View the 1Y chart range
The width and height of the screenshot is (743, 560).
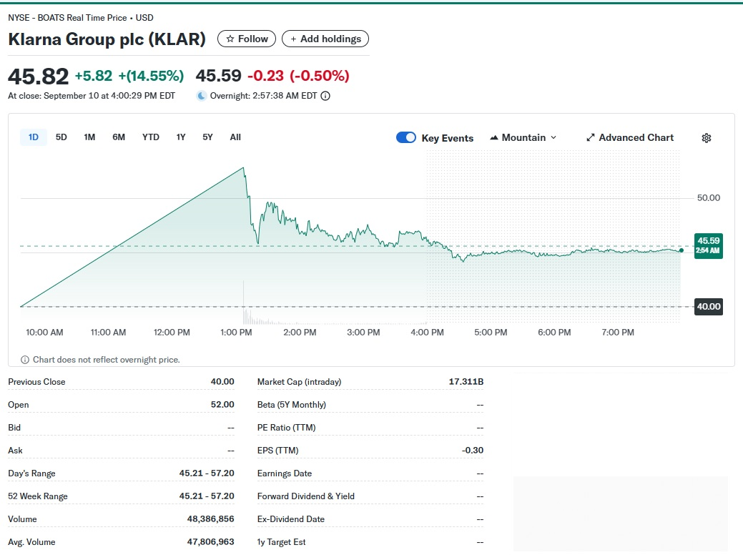[181, 137]
